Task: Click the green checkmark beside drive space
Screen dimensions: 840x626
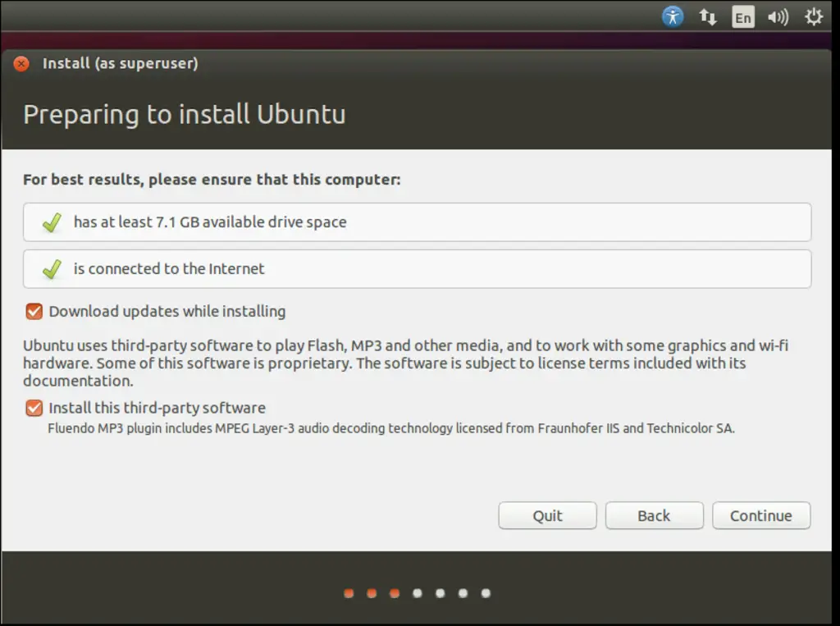Action: click(x=52, y=222)
